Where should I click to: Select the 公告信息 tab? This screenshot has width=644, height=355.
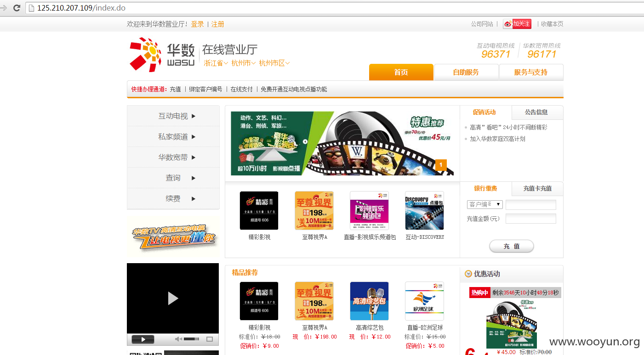click(x=536, y=112)
